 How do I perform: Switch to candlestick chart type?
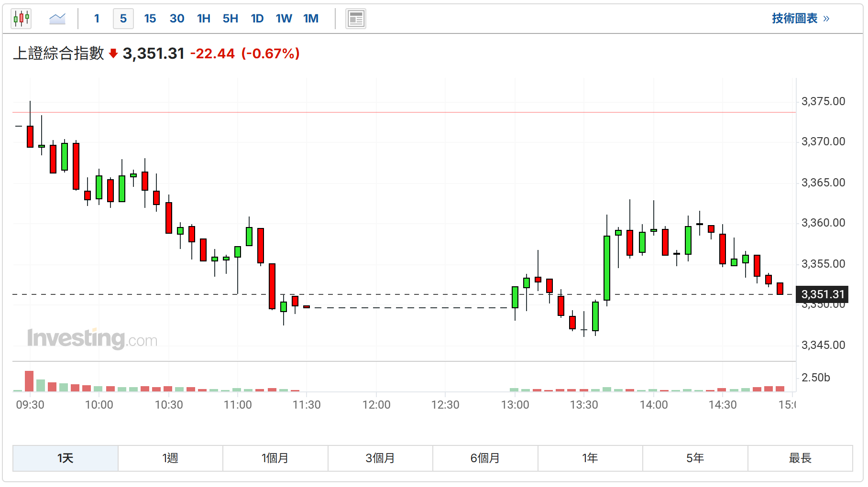21,19
